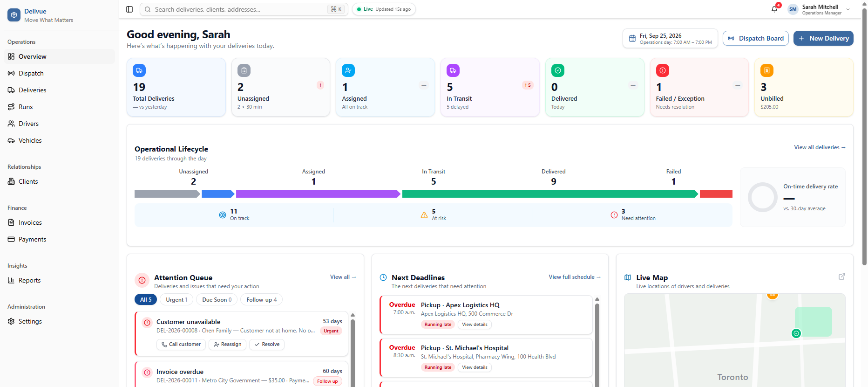Open the notifications bell
This screenshot has height=387, width=868.
coord(774,9)
